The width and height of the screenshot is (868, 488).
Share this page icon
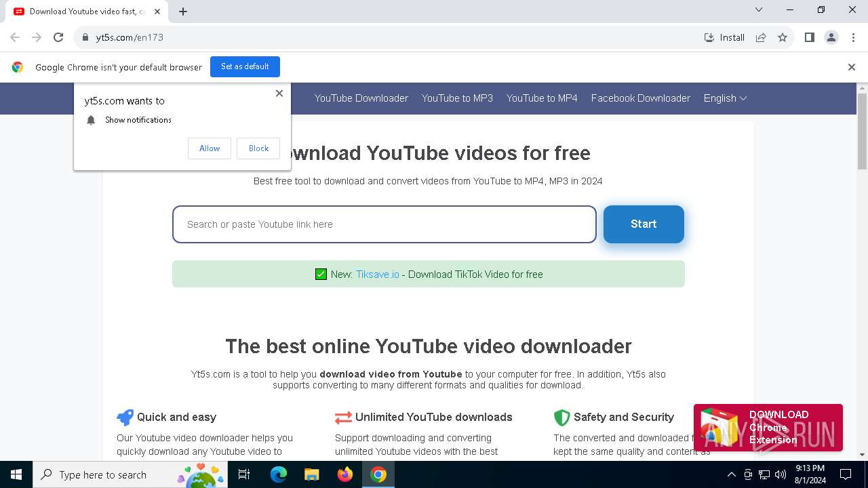761,37
